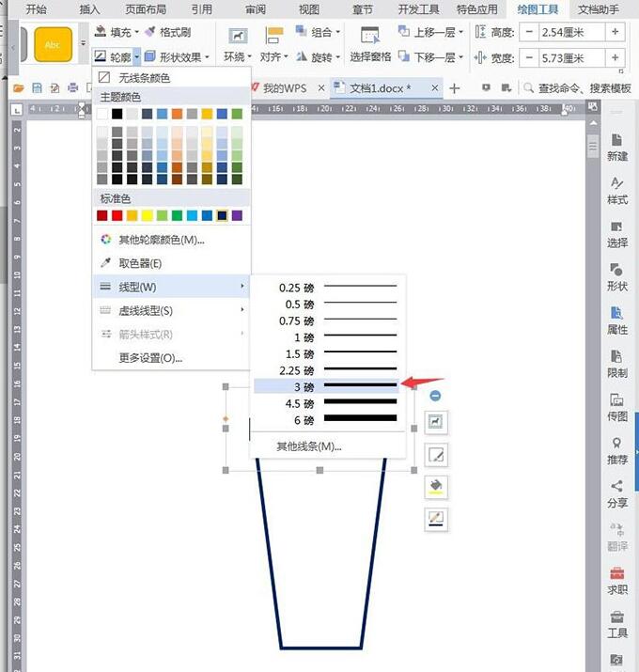Choose 1.5 磅 line weight
The image size is (639, 672).
327,353
